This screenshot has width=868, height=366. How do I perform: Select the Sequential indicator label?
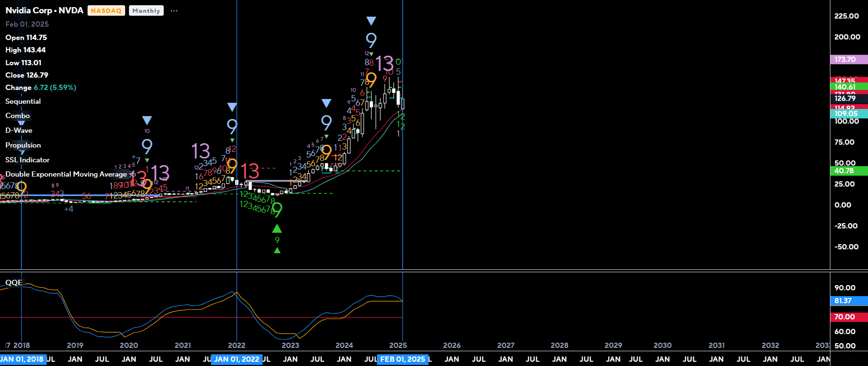[x=23, y=101]
